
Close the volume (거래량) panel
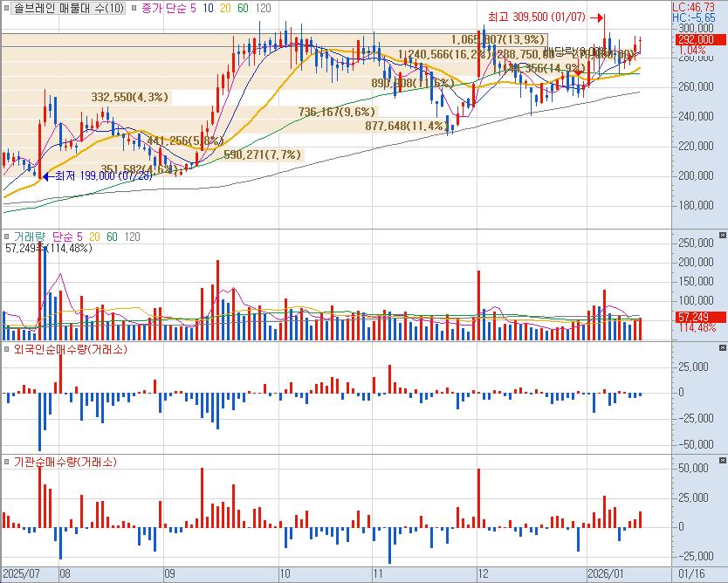point(721,236)
